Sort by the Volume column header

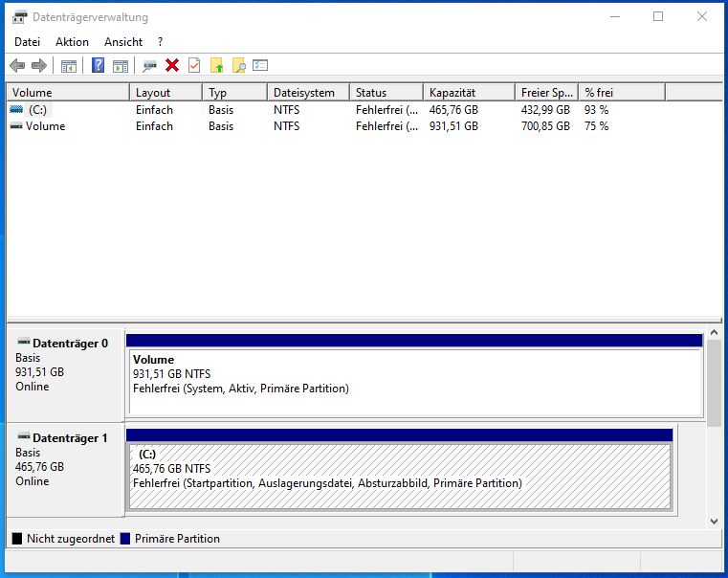68,93
